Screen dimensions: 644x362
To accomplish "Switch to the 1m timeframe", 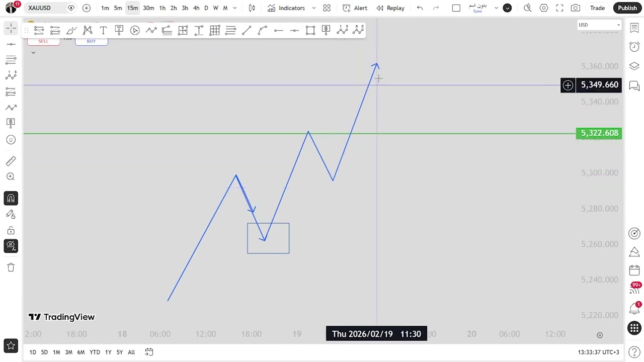I will tap(105, 8).
